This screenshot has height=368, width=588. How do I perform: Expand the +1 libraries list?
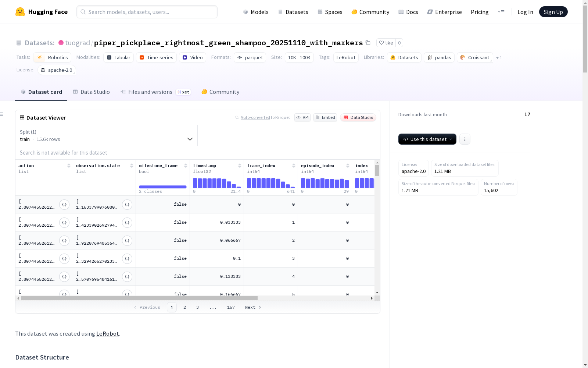click(499, 57)
